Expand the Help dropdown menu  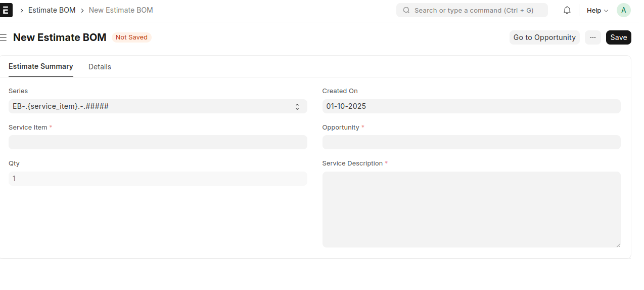click(597, 10)
